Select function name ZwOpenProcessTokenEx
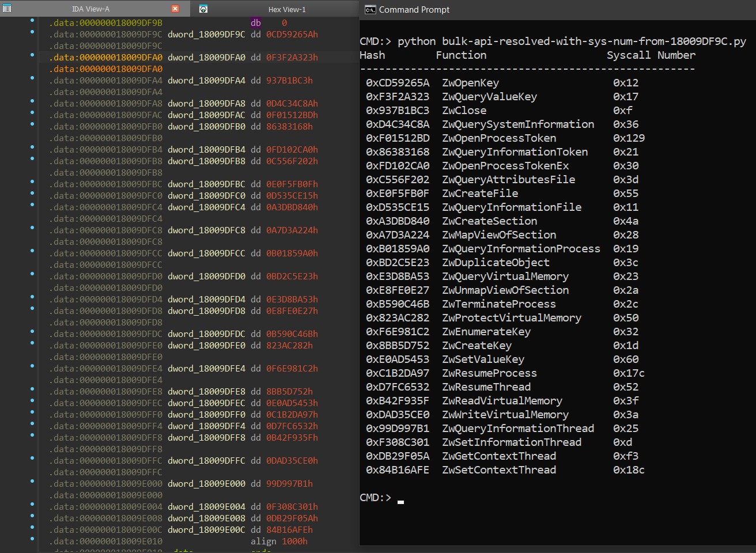Image resolution: width=756 pixels, height=553 pixels. pos(505,166)
